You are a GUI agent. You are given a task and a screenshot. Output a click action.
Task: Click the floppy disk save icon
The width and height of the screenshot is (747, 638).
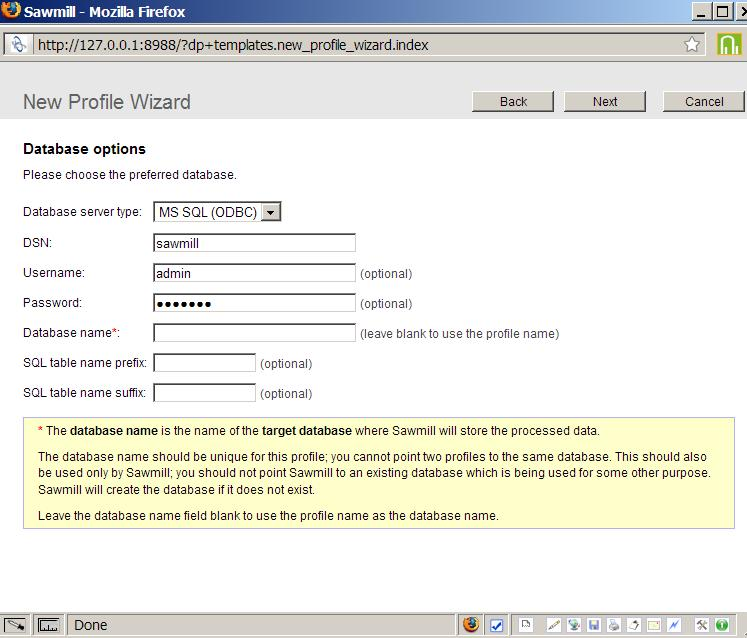coord(594,625)
